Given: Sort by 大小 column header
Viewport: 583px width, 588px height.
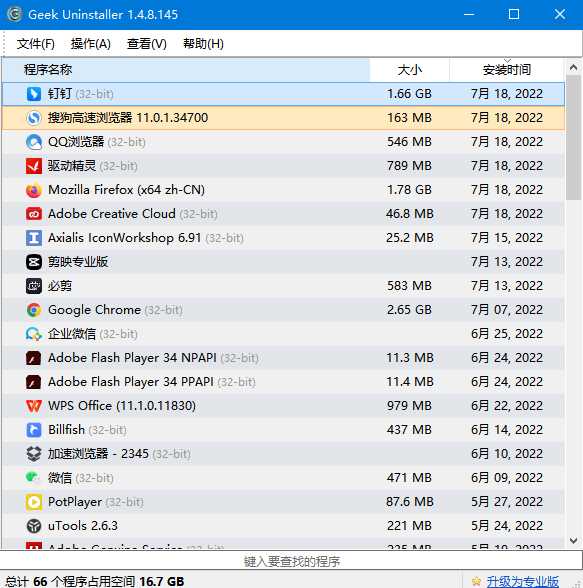Looking at the screenshot, I should pos(409,70).
